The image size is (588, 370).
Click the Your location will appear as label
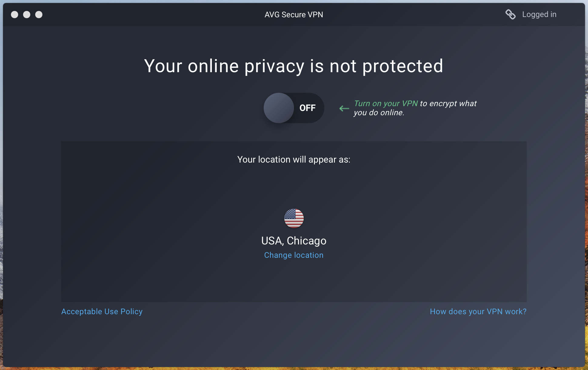(x=294, y=160)
